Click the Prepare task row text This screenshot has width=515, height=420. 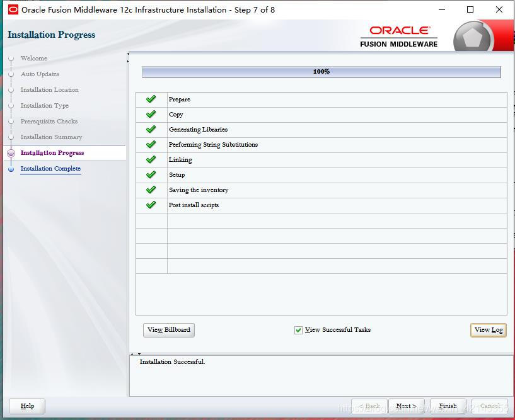click(179, 99)
